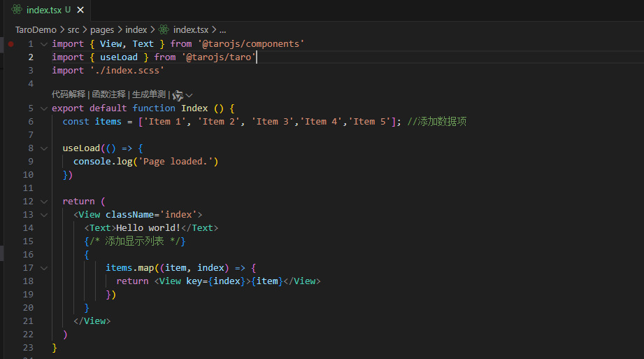Click the React icon in the breadcrumb
This screenshot has height=359, width=644.
164,29
